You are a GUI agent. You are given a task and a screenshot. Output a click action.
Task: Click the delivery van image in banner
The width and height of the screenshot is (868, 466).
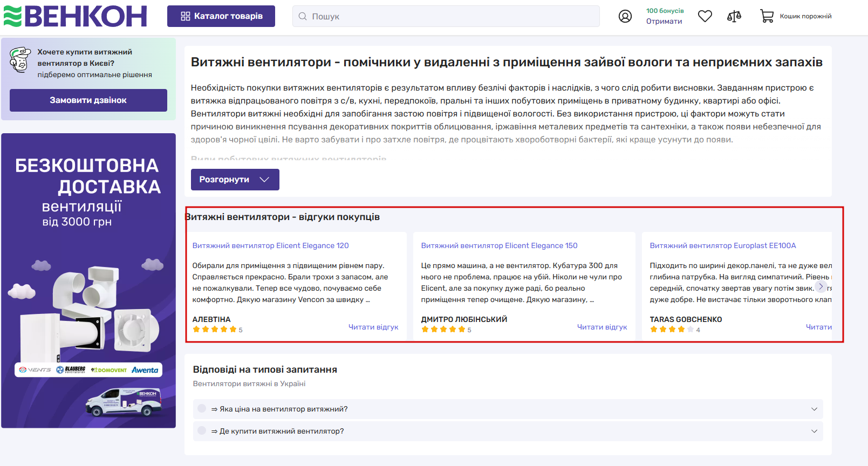pos(124,402)
